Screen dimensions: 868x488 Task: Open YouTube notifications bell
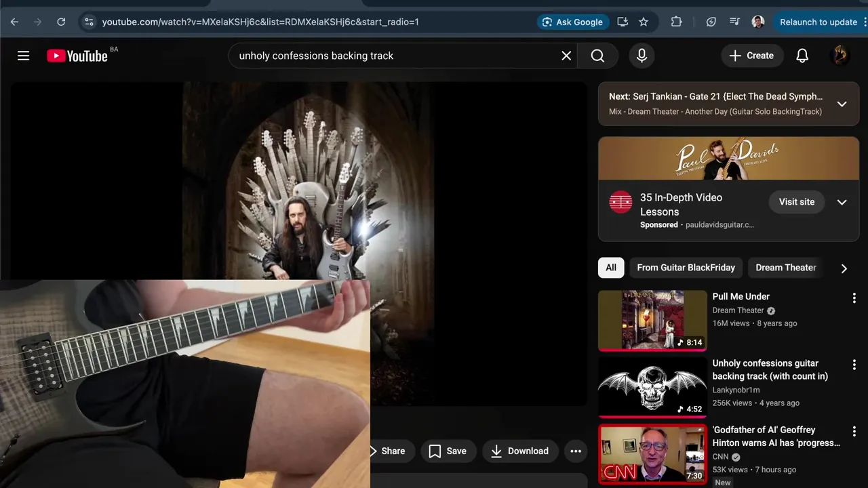click(802, 56)
